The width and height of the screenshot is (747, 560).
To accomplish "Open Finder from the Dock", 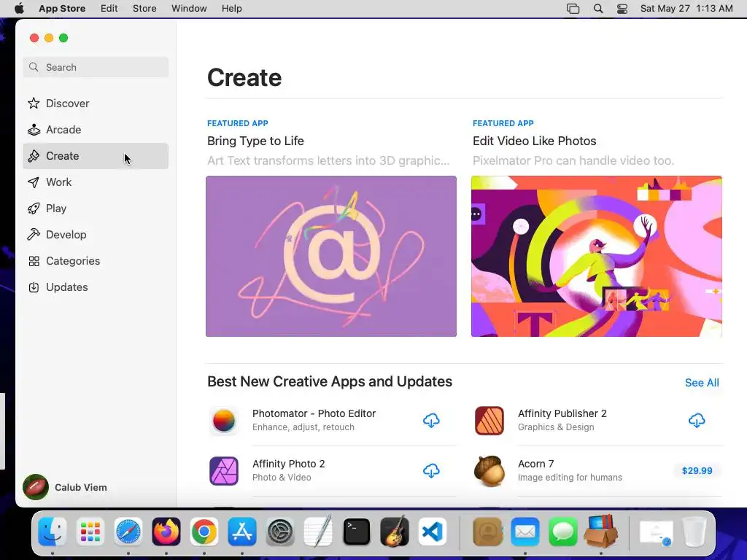I will [53, 532].
